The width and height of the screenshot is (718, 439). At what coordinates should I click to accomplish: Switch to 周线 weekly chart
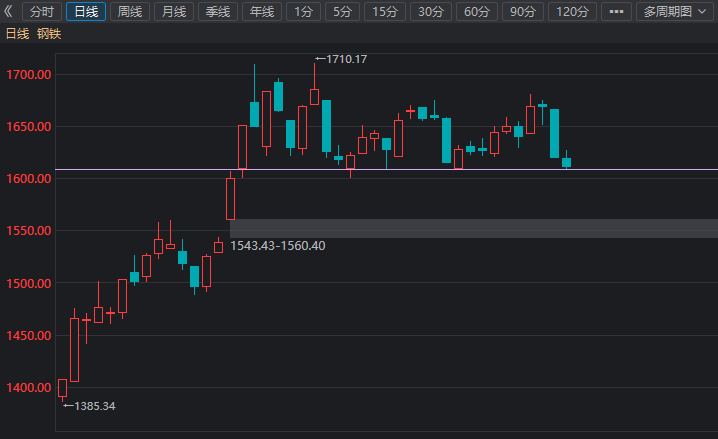pos(130,11)
